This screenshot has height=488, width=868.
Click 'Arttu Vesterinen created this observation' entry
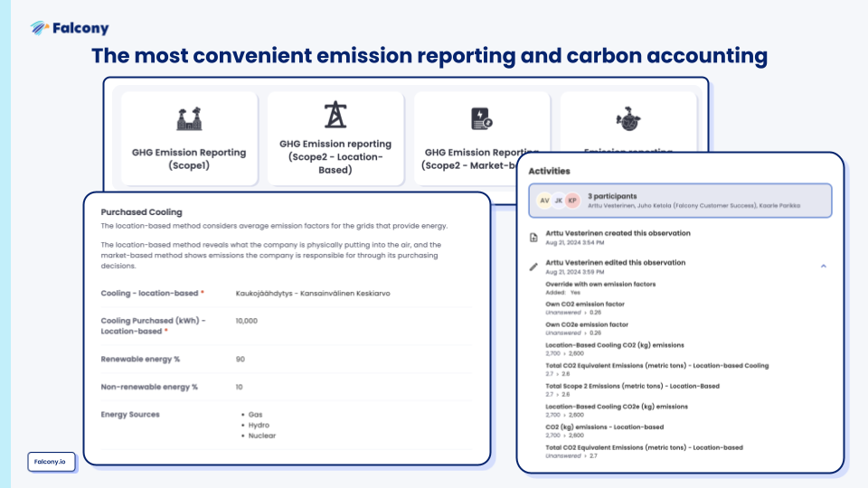click(618, 233)
